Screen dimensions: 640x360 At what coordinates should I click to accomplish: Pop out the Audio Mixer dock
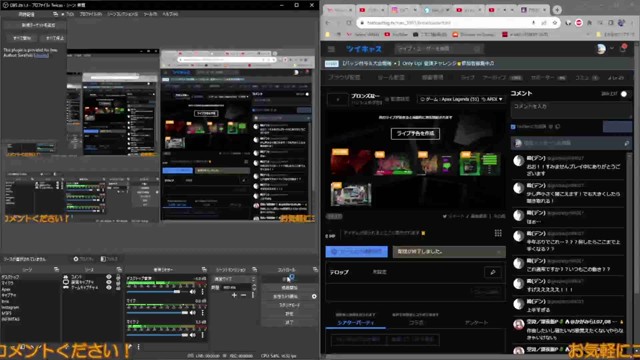tap(204, 270)
